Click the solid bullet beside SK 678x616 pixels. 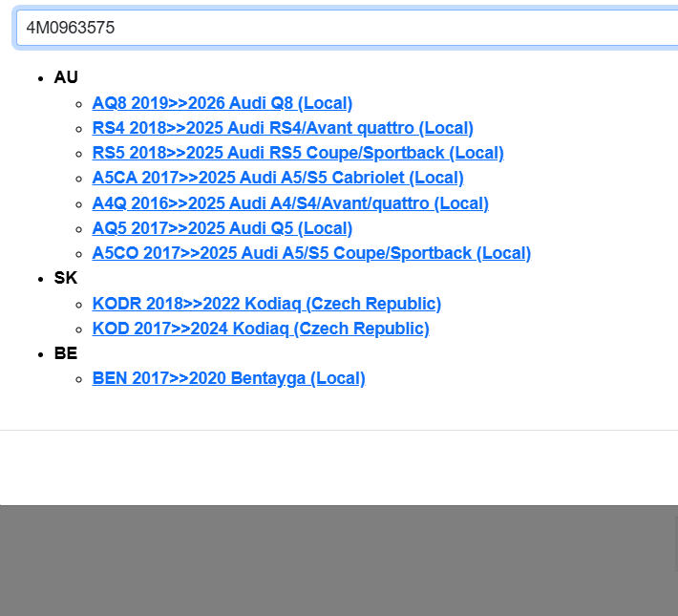tap(41, 279)
